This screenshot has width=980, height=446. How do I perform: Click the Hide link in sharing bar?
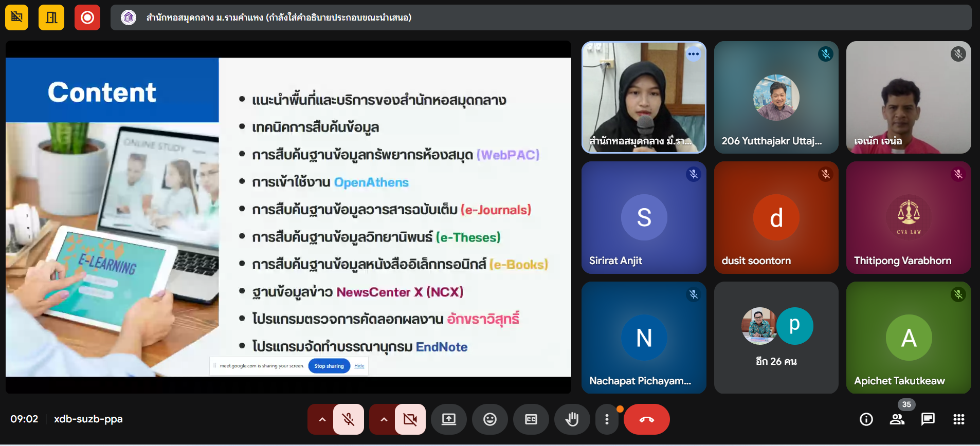(x=359, y=366)
